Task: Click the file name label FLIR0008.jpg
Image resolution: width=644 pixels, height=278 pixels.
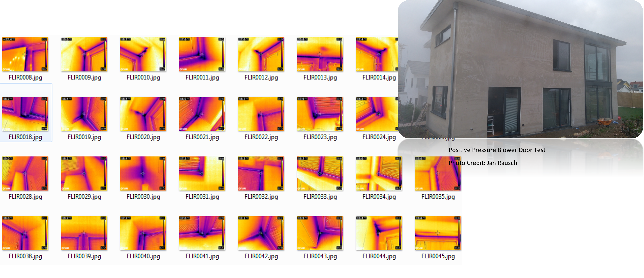Action: 25,78
